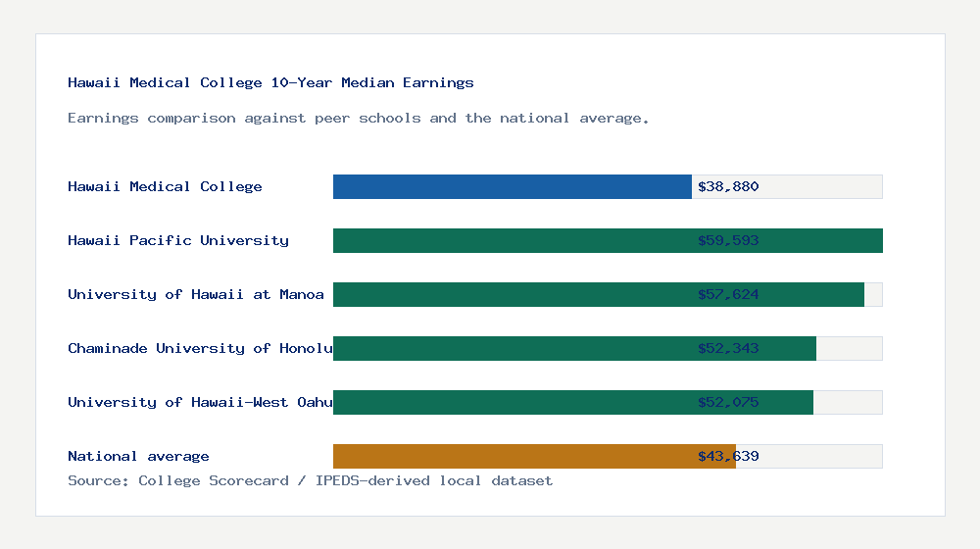Click the $59,593 value
Screen dimensions: 980x549
(728, 241)
